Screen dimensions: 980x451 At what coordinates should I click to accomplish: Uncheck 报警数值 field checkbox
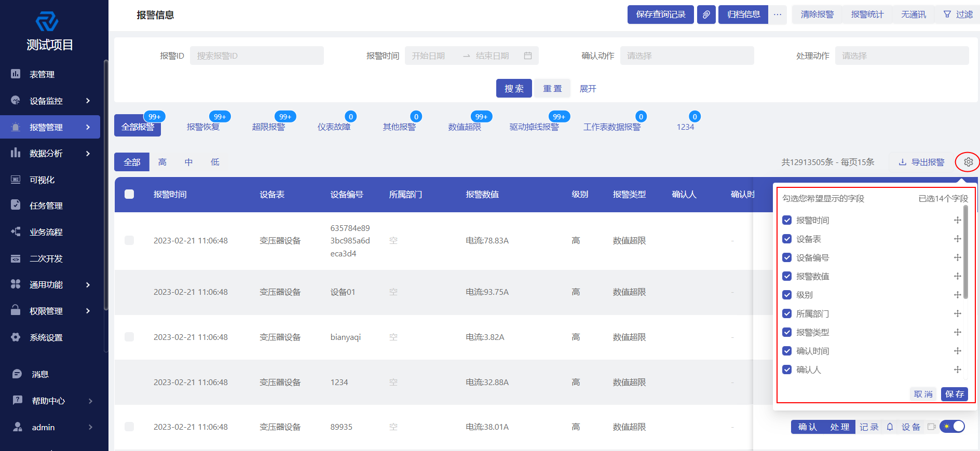[787, 276]
